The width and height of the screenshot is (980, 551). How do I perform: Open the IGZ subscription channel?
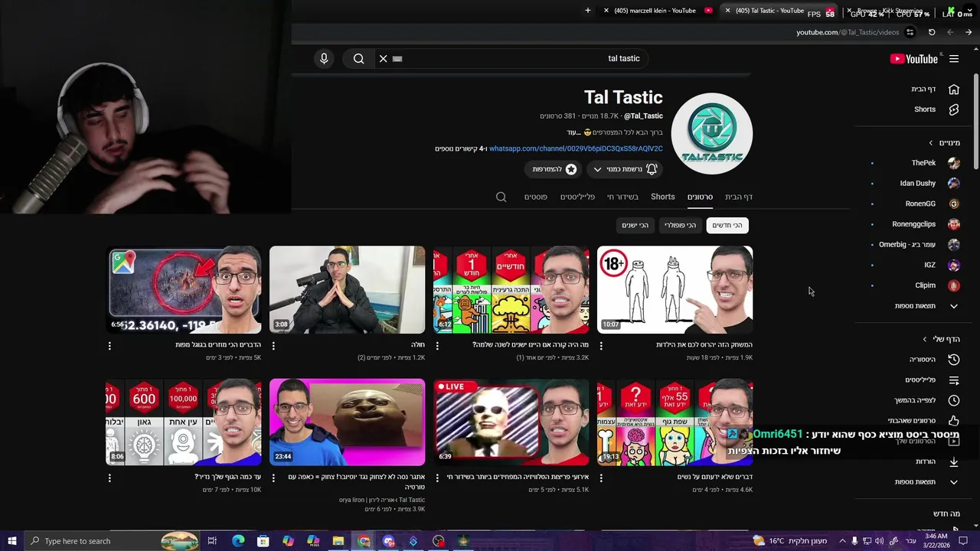(x=941, y=265)
